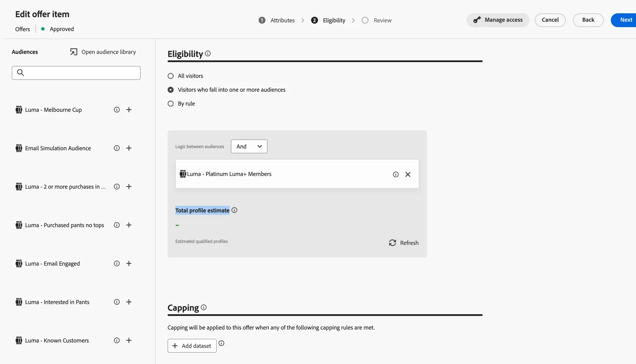Click the Total profile estimate info icon
This screenshot has width=636, height=364.
point(234,210)
